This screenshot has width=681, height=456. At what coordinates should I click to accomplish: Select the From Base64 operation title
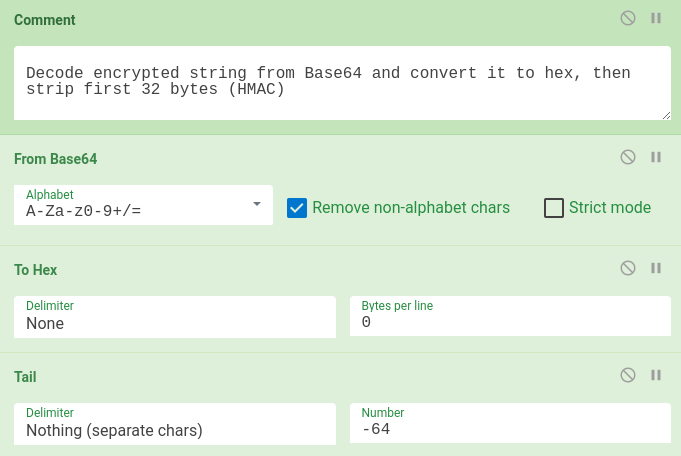click(x=56, y=159)
